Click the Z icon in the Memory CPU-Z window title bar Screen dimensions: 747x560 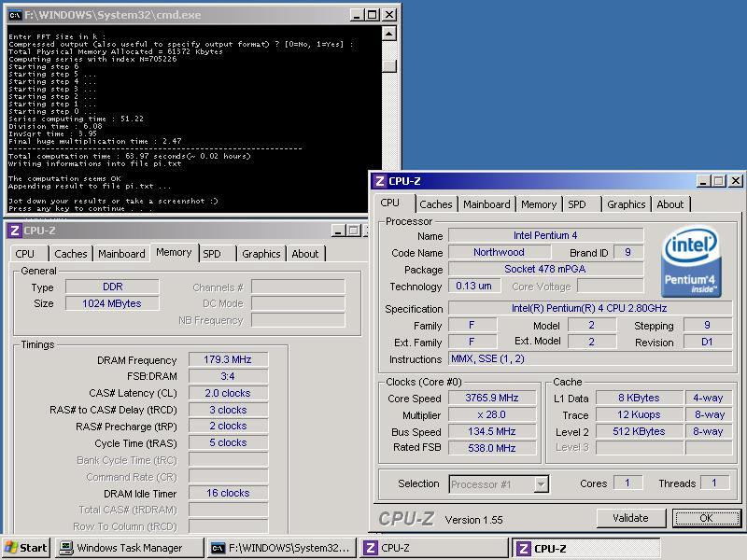click(14, 231)
